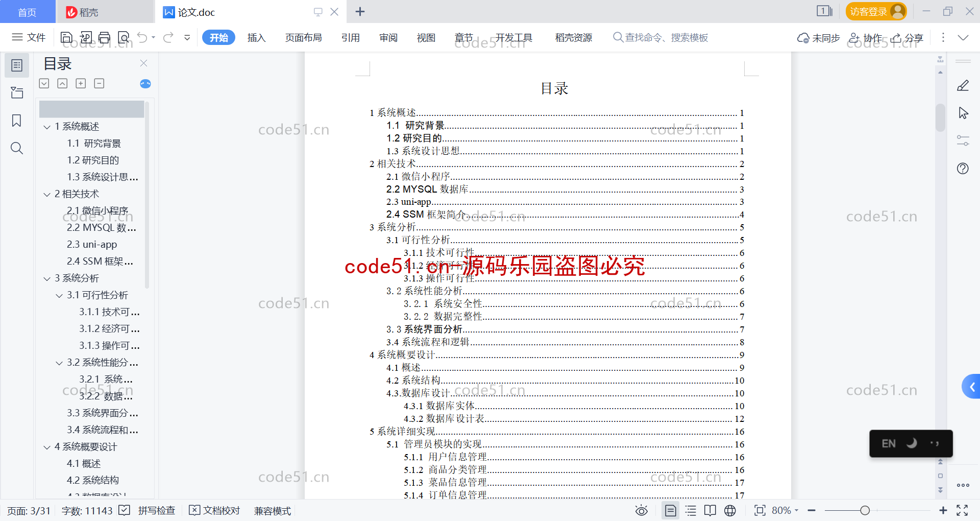
Task: Open the 页面布局 ribbon tab
Action: pyautogui.click(x=303, y=37)
